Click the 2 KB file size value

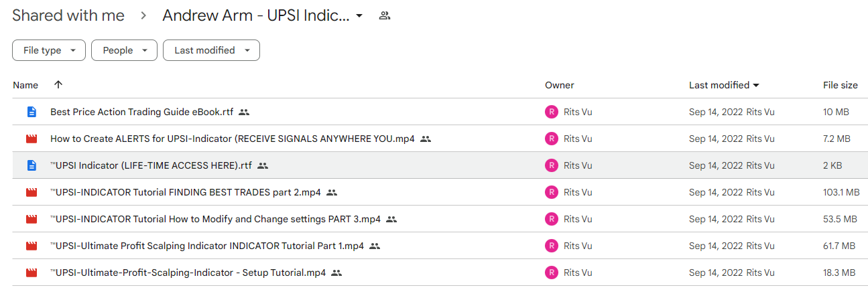tap(832, 165)
